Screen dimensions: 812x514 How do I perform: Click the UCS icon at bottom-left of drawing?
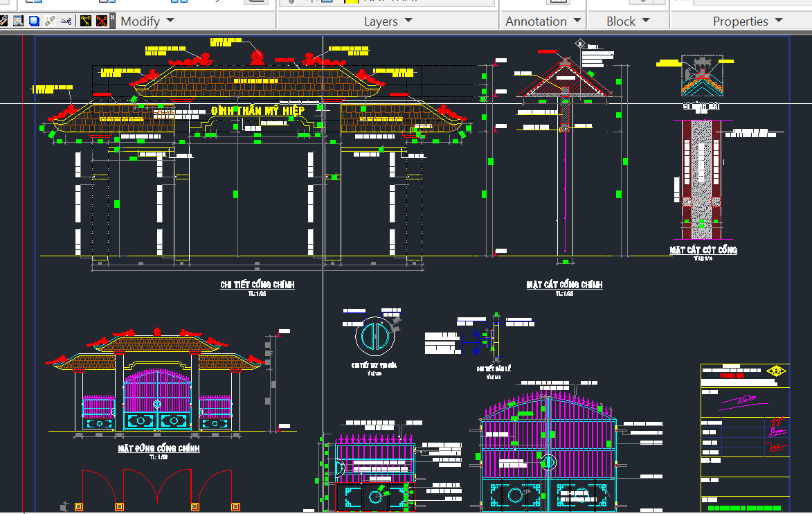(64, 506)
